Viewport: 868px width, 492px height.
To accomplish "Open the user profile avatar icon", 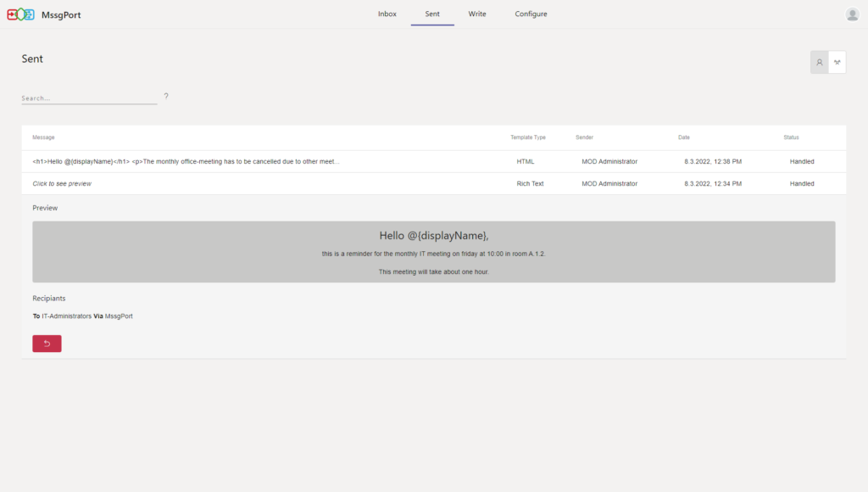I will pyautogui.click(x=853, y=14).
